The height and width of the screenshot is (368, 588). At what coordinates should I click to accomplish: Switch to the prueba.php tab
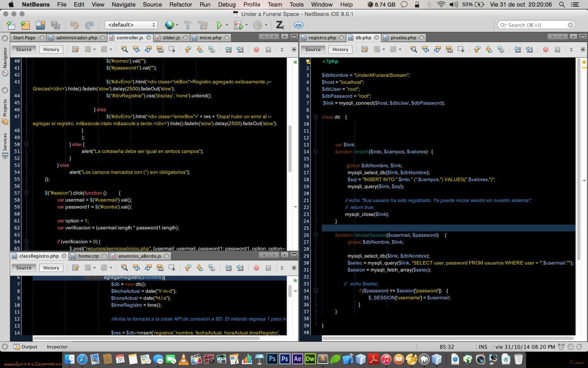point(403,37)
